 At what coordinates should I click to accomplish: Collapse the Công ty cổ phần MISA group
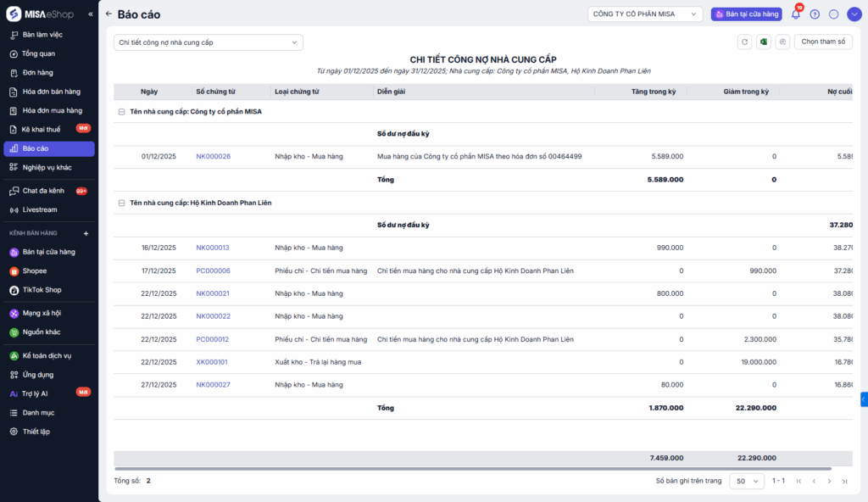point(121,112)
